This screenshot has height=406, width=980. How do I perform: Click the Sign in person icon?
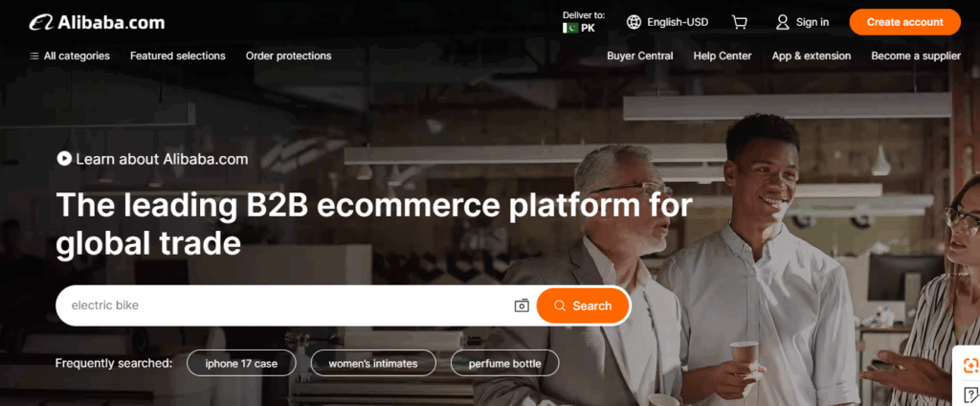783,22
